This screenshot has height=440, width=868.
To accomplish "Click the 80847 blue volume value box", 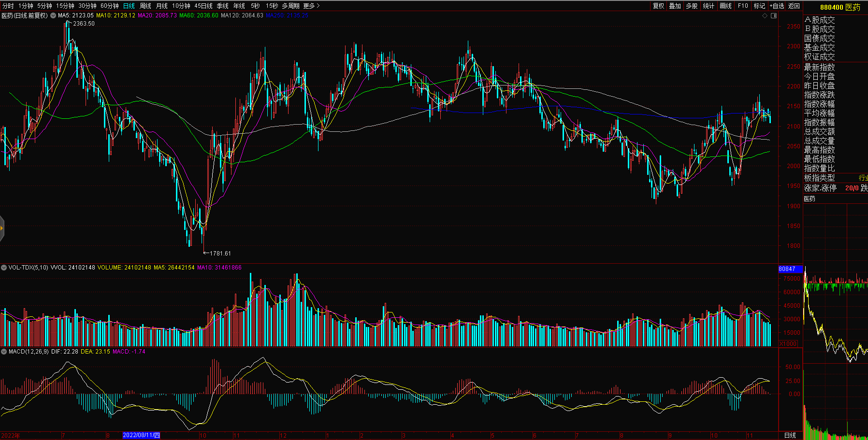I will click(790, 269).
